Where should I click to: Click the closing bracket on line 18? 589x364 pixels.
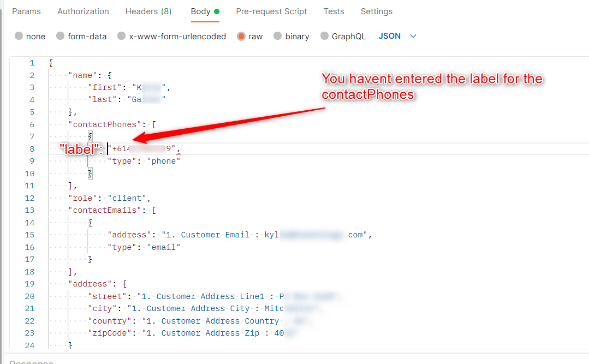70,272
